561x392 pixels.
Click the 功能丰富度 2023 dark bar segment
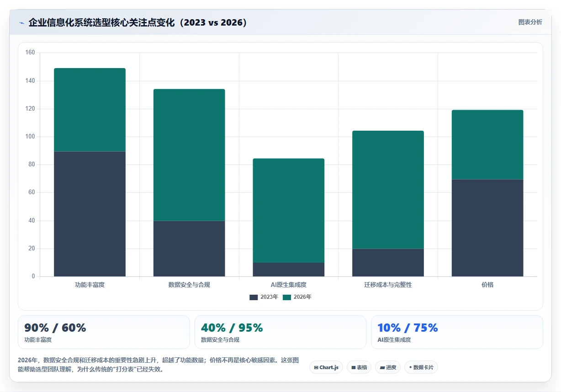pyautogui.click(x=90, y=214)
